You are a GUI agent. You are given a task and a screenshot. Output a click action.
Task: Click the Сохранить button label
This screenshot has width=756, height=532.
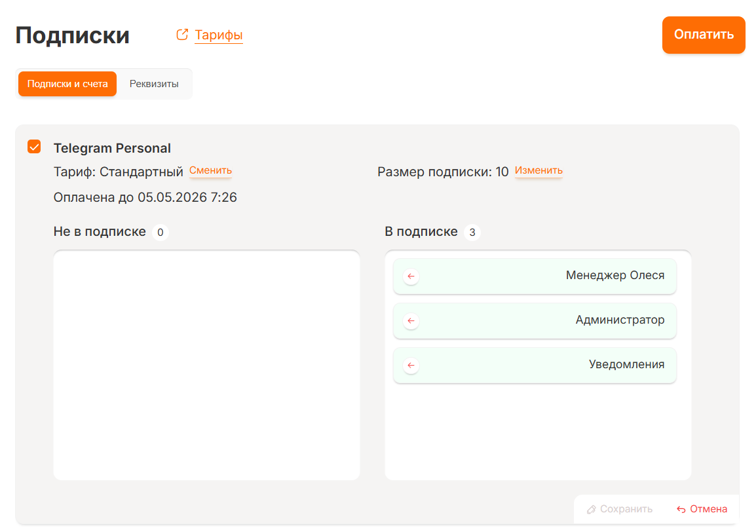point(626,509)
